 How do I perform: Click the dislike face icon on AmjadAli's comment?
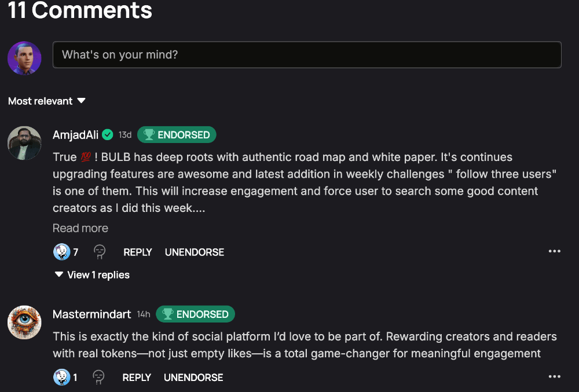(100, 252)
